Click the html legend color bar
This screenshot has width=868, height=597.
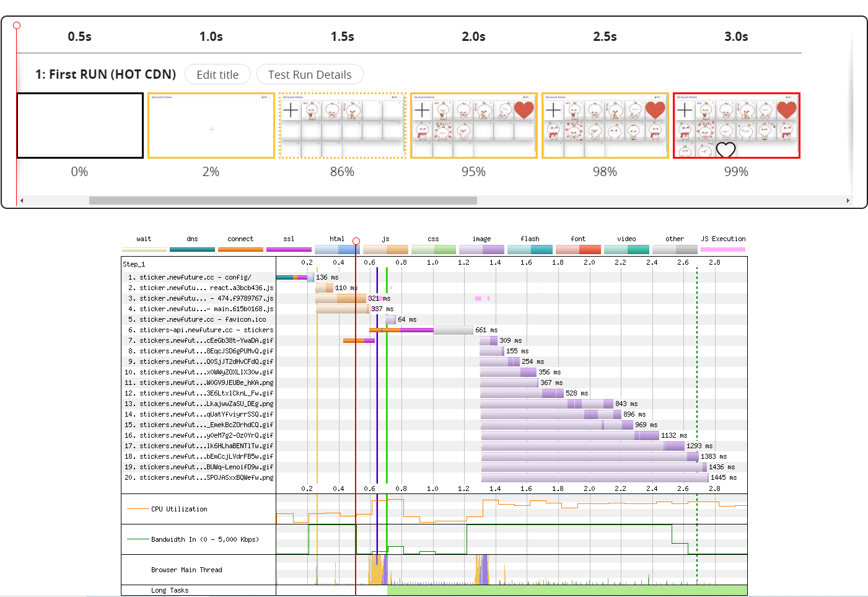coord(337,249)
